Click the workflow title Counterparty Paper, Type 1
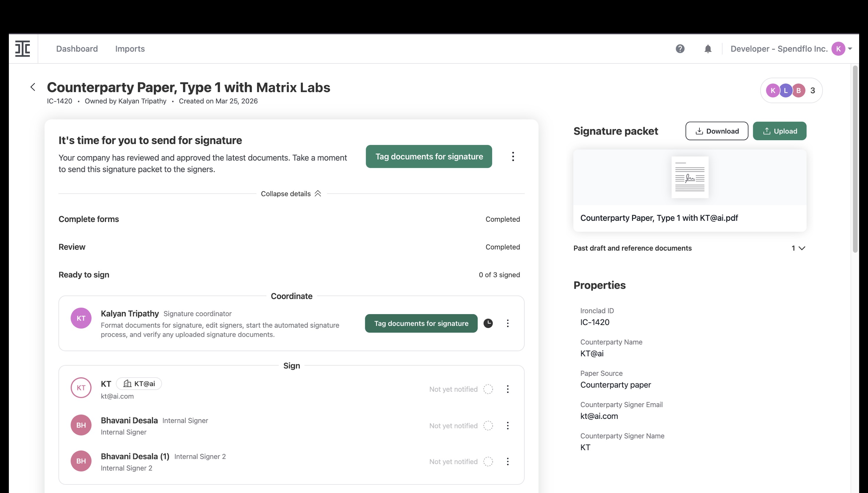This screenshot has height=493, width=868. (189, 87)
